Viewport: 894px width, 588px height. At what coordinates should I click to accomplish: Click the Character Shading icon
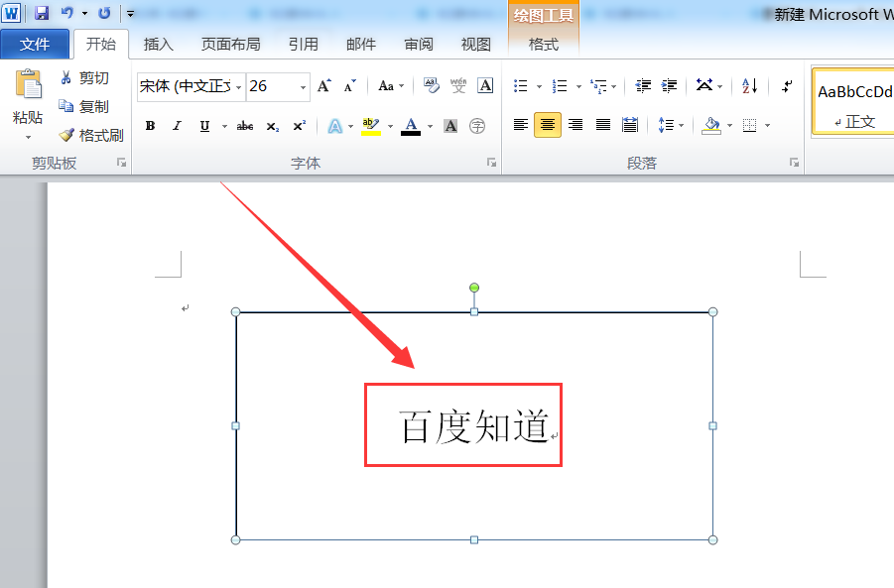tap(450, 126)
